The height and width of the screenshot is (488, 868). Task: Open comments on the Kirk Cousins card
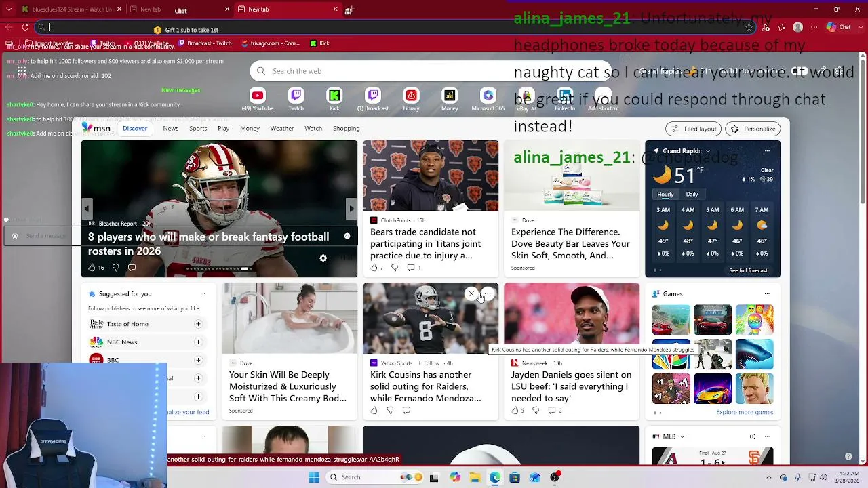(406, 410)
